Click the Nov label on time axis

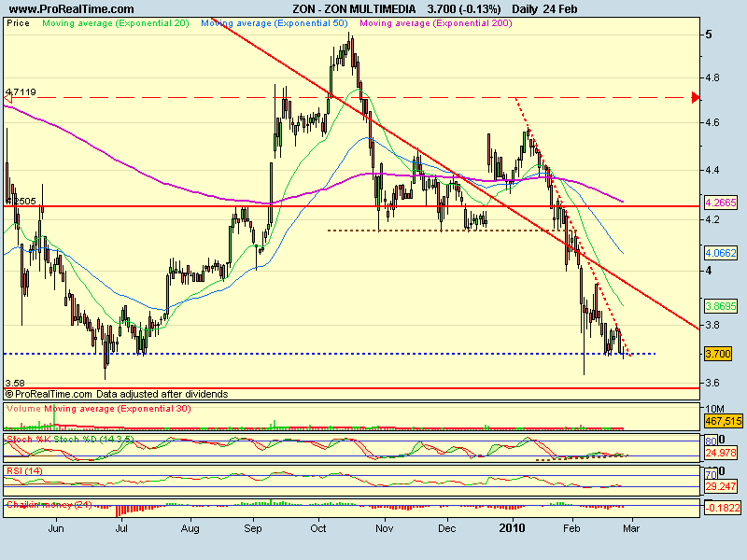pyautogui.click(x=385, y=528)
